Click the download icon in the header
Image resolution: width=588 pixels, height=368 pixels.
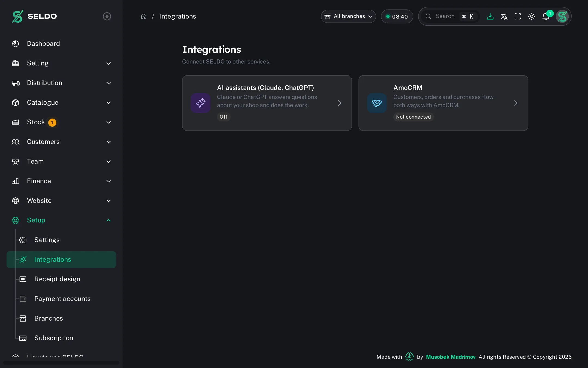(x=490, y=16)
